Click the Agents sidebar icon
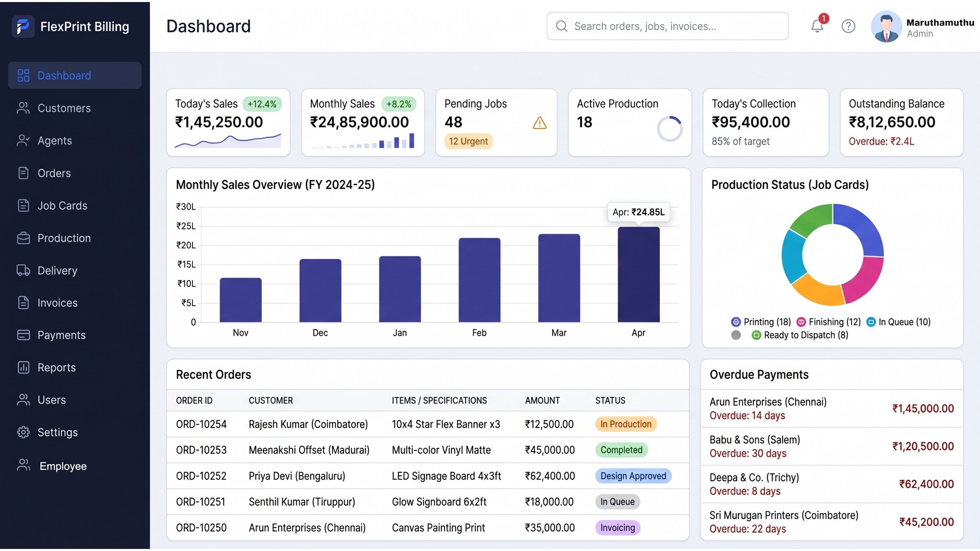 pos(23,140)
